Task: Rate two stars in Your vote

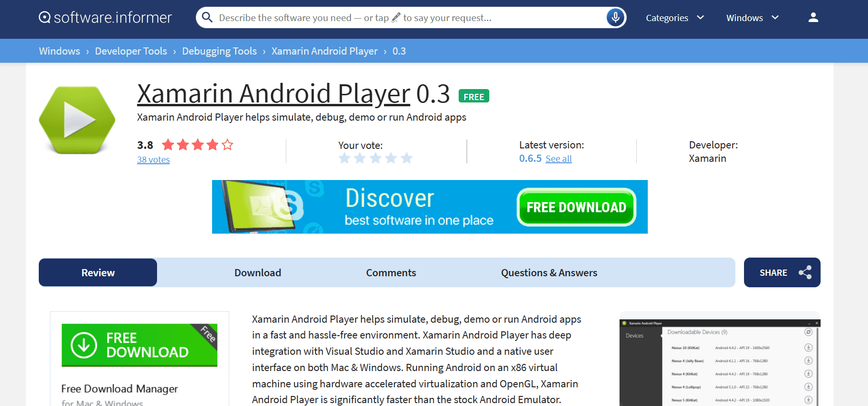Action: (x=360, y=158)
